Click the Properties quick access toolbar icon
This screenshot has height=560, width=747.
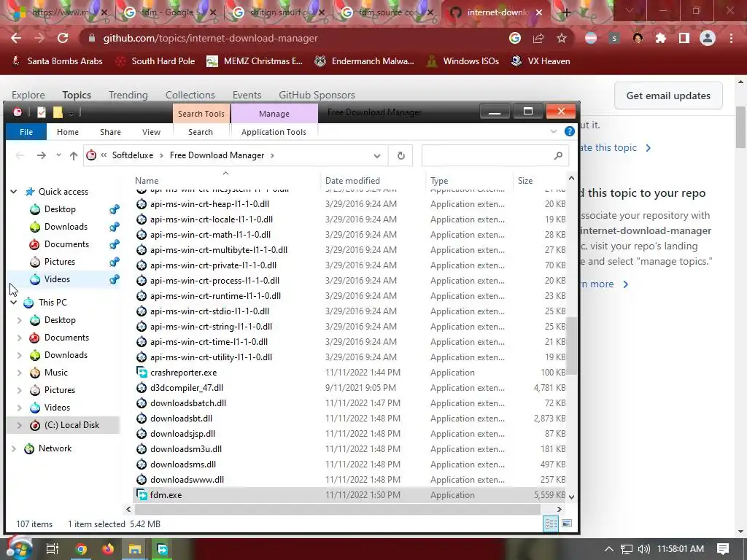(42, 112)
